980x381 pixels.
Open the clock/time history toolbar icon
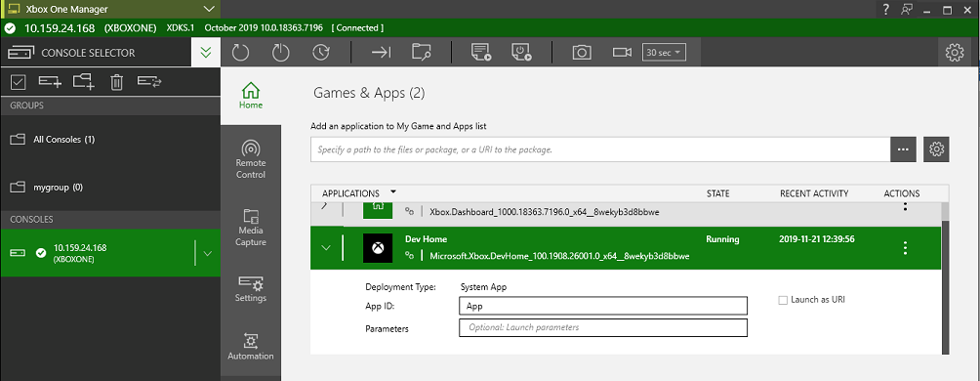point(320,53)
